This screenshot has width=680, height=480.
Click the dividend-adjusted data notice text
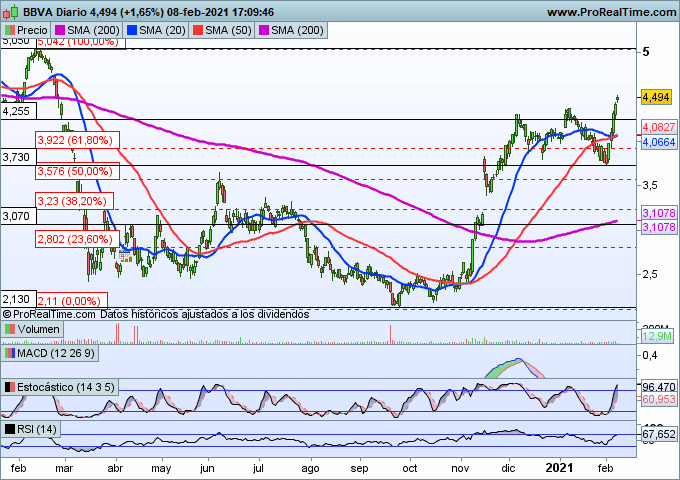(205, 314)
